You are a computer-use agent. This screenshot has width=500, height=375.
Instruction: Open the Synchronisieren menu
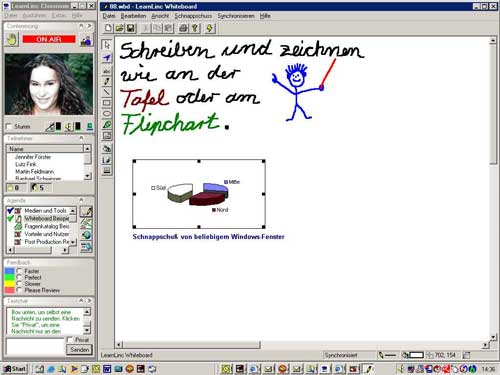tap(236, 16)
